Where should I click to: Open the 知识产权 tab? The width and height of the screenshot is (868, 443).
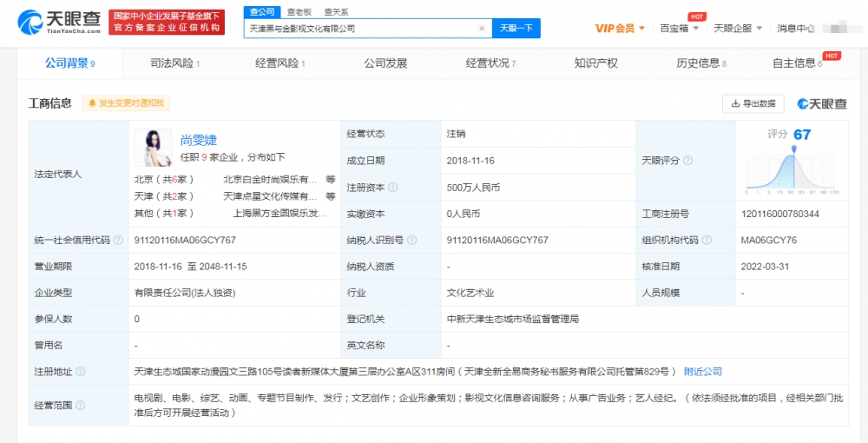click(x=595, y=63)
